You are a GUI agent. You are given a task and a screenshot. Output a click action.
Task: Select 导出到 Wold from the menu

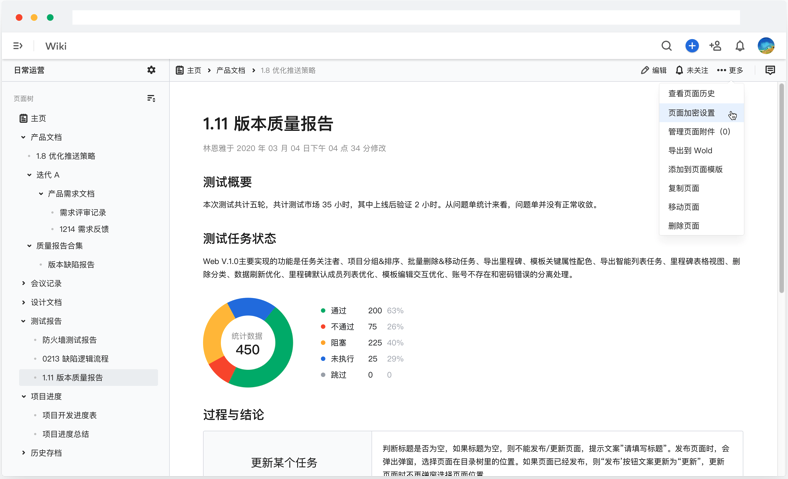(702, 150)
